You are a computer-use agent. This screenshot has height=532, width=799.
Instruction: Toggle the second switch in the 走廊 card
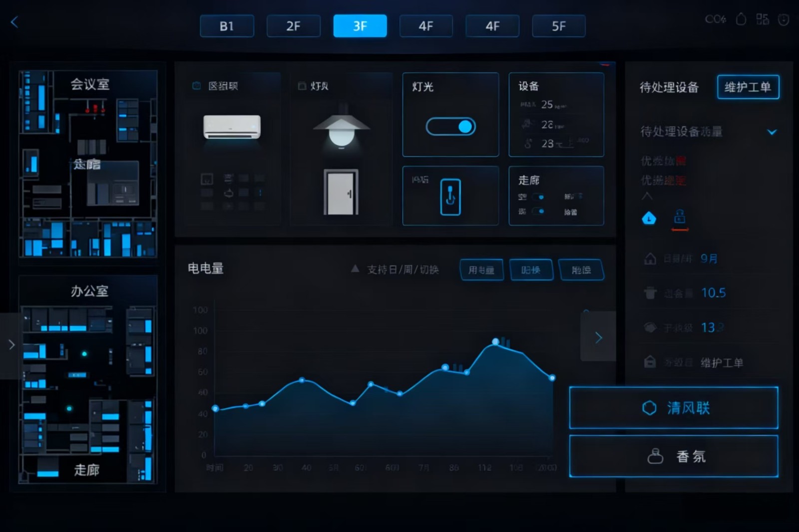point(538,212)
